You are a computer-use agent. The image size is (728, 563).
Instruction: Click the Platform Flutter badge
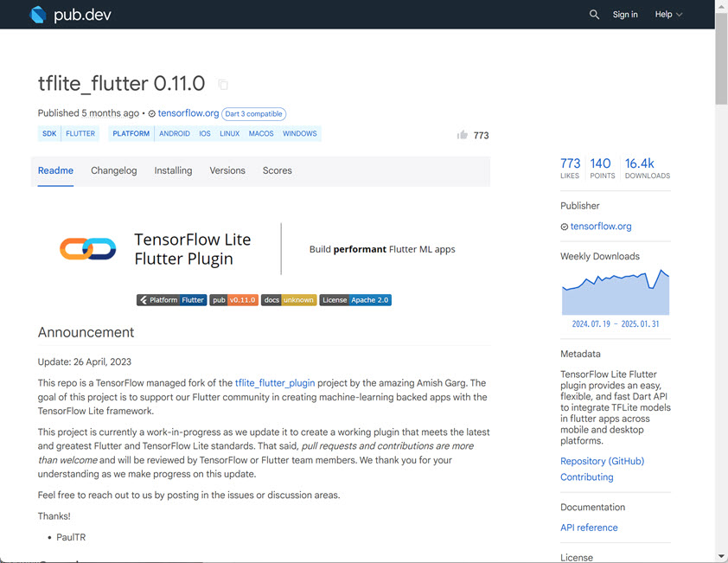point(171,300)
